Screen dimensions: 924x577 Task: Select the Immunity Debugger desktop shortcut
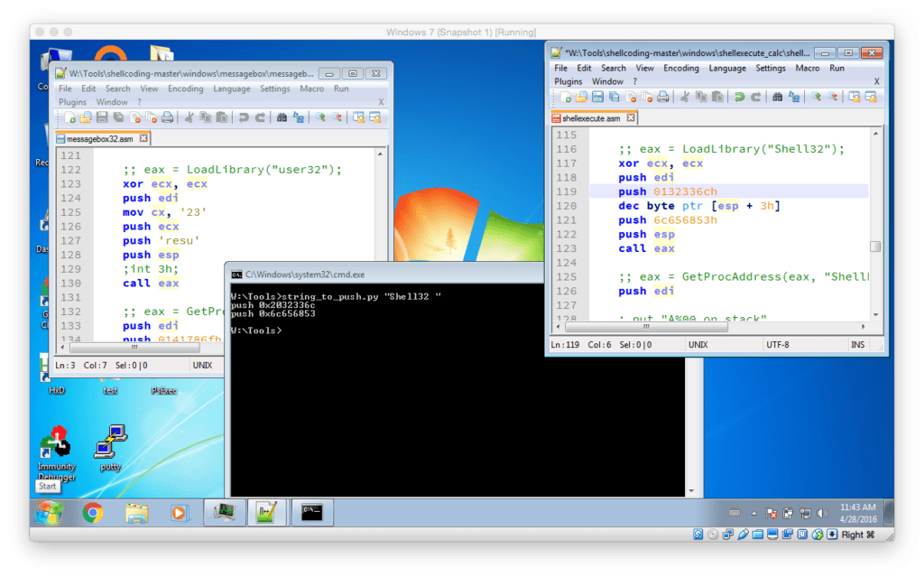pos(57,453)
